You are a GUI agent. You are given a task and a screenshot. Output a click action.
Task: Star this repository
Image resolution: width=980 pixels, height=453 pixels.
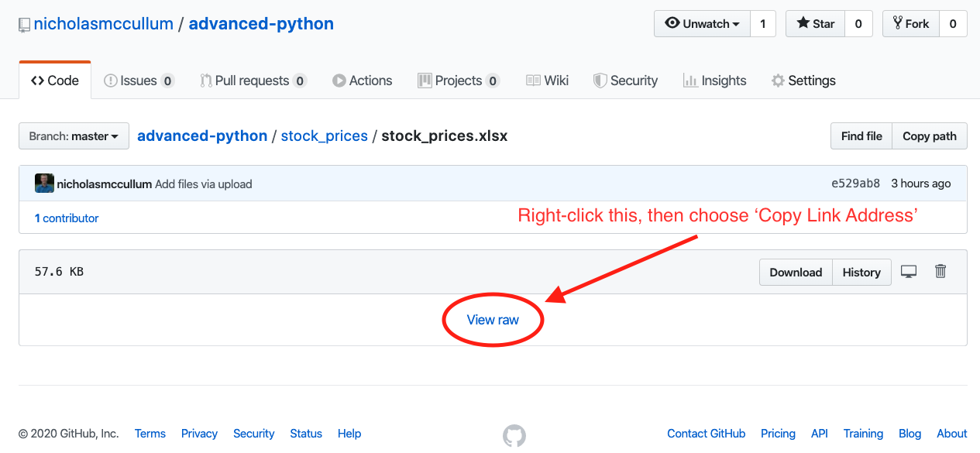click(816, 24)
